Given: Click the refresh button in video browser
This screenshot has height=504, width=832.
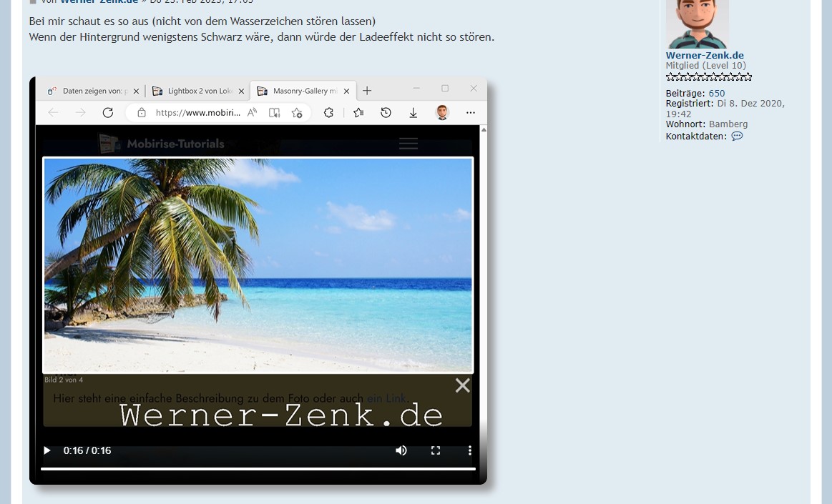Looking at the screenshot, I should point(108,112).
